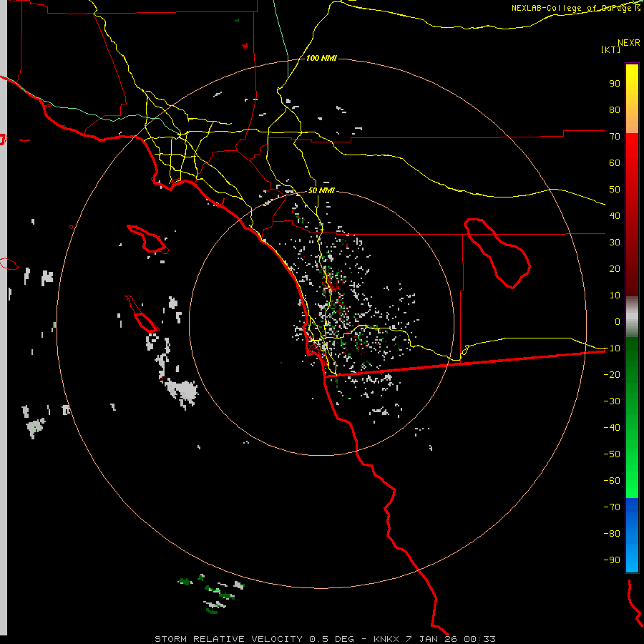Click the 60 value on velocity scale

pyautogui.click(x=615, y=162)
